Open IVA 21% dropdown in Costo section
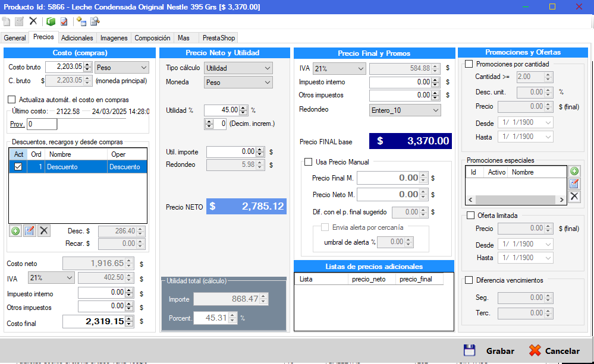Screen dimensions: 594x364 51,278
